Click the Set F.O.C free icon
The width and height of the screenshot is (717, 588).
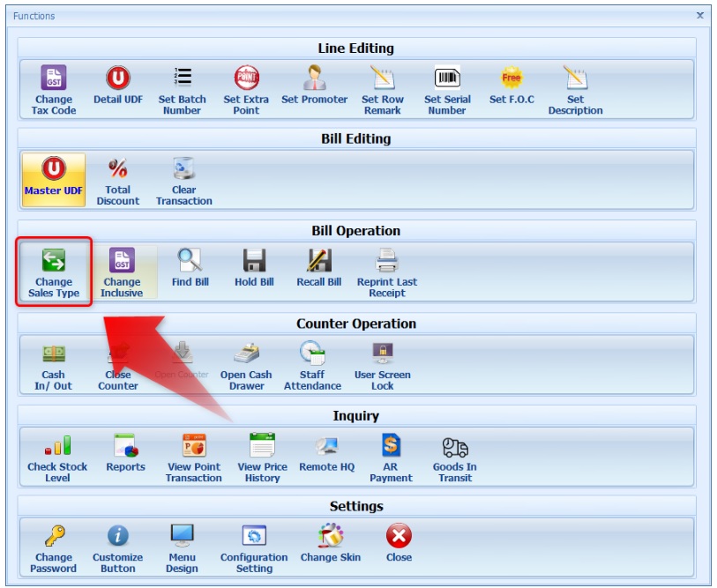click(x=512, y=79)
